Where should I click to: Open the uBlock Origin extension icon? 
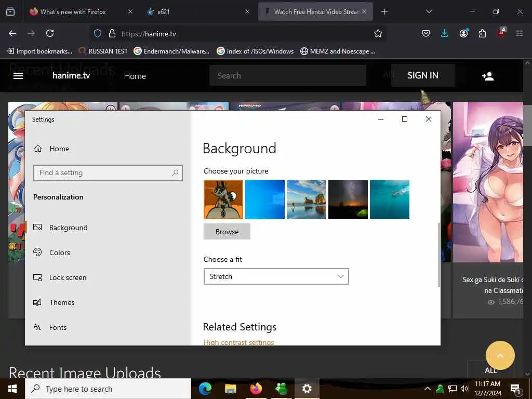coord(501,33)
